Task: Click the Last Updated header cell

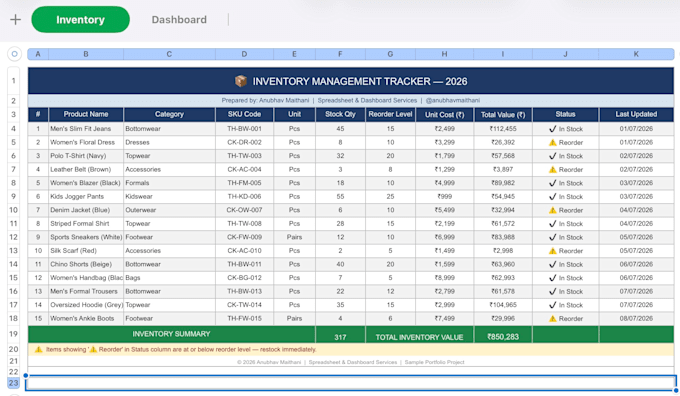Action: click(x=636, y=114)
